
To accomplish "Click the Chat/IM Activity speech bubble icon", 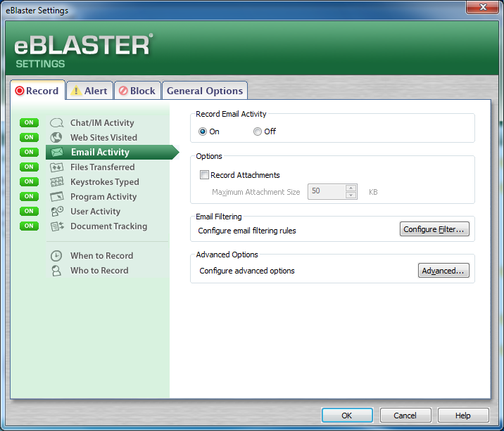I will (x=57, y=123).
